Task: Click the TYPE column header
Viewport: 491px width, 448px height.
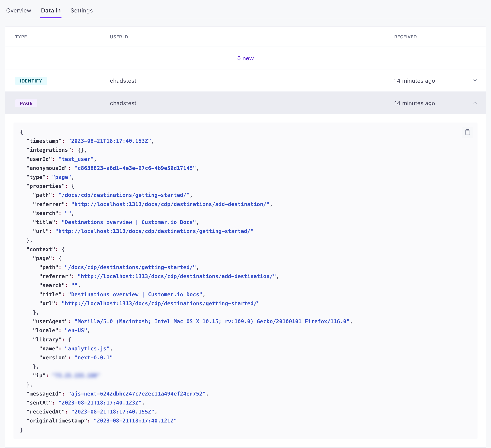Action: coord(21,37)
